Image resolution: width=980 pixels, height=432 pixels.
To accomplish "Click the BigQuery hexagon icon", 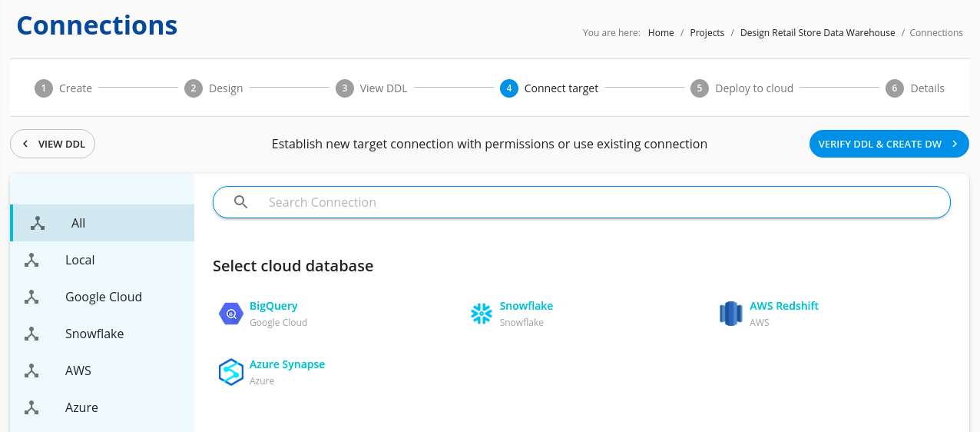I will (x=231, y=314).
